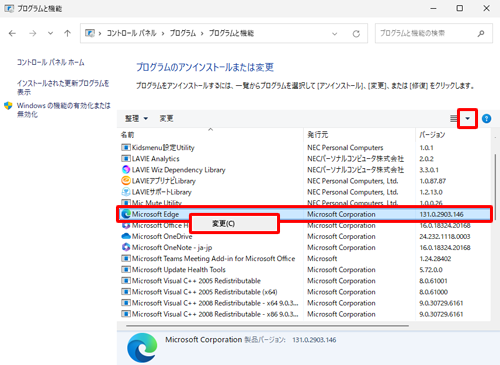
Task: Click shield icon beside Windows features link
Action: (x=8, y=106)
